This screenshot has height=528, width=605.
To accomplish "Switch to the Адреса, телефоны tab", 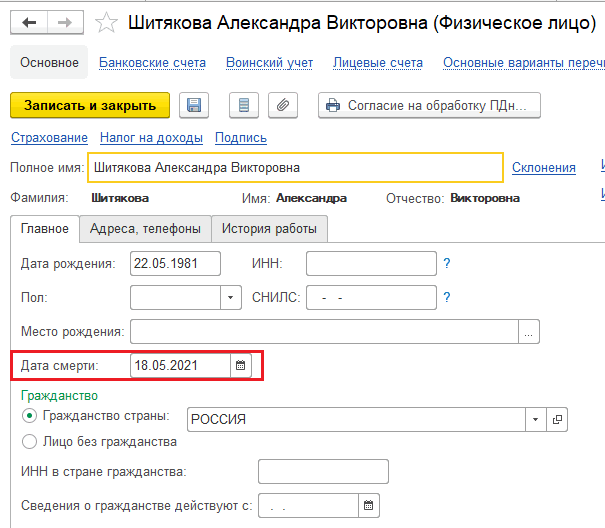I will pyautogui.click(x=145, y=229).
